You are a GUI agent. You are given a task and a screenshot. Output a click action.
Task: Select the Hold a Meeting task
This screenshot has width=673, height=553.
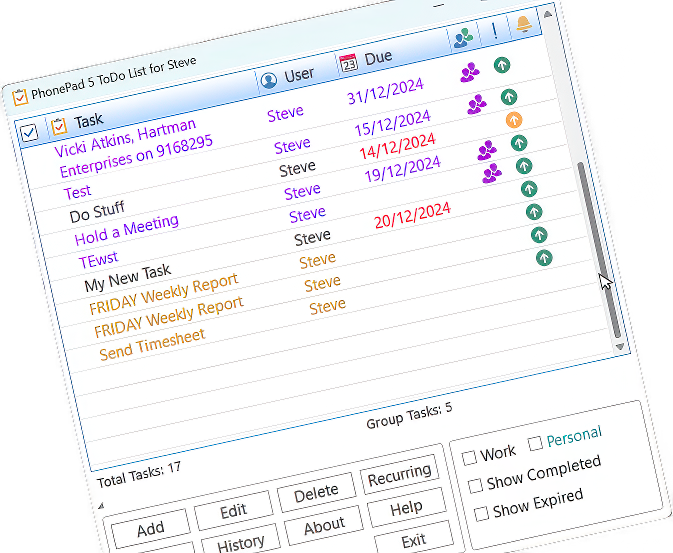point(127,229)
